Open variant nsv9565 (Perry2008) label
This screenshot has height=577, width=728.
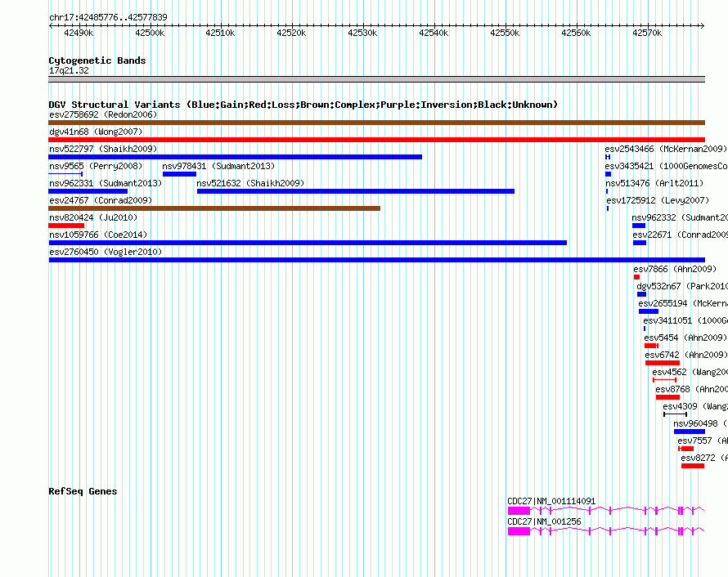coord(96,166)
